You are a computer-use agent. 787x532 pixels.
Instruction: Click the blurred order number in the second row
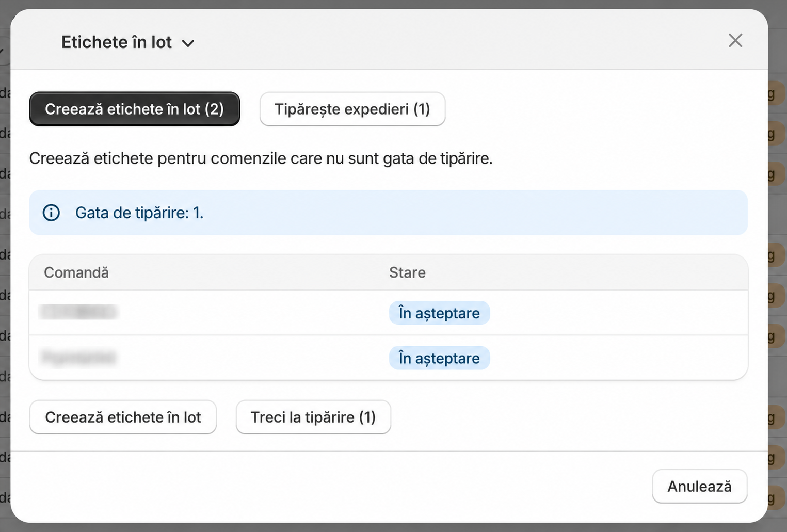coord(79,358)
